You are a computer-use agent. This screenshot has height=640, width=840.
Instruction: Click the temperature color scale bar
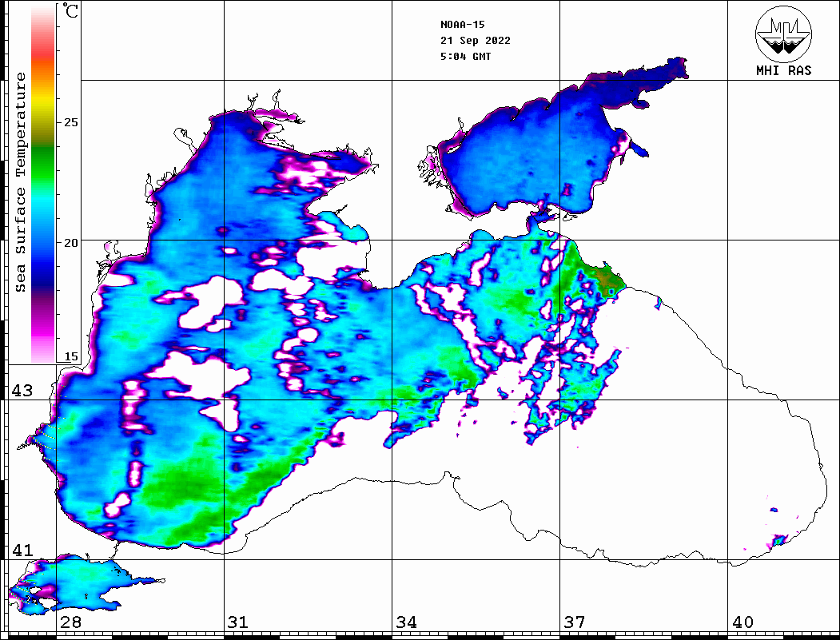pos(43,183)
